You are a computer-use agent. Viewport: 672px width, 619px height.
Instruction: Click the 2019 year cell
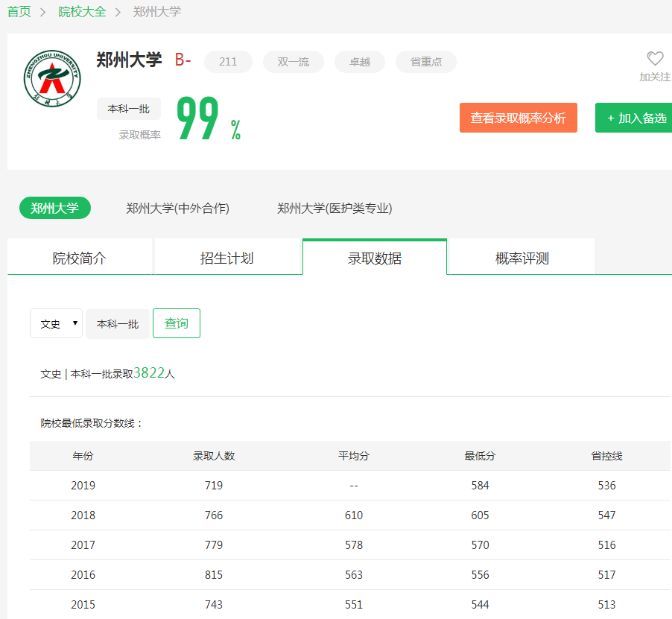tap(83, 486)
